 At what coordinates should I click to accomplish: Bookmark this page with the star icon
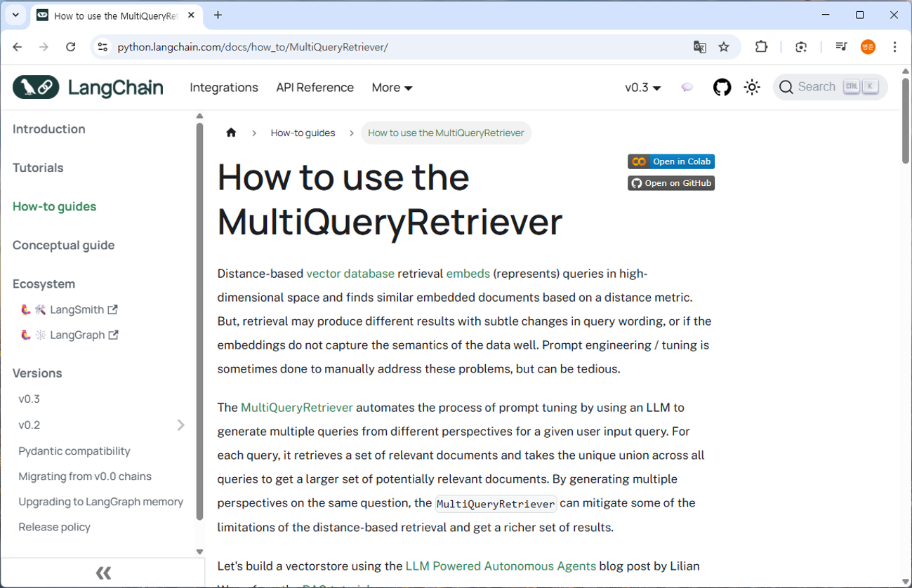[x=724, y=47]
